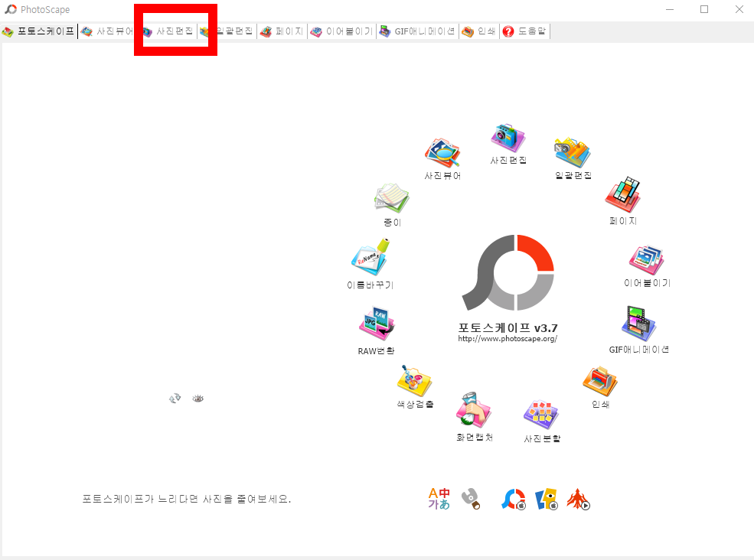Launch the 사진뷰어 photo viewer
The image size is (754, 560).
[444, 151]
